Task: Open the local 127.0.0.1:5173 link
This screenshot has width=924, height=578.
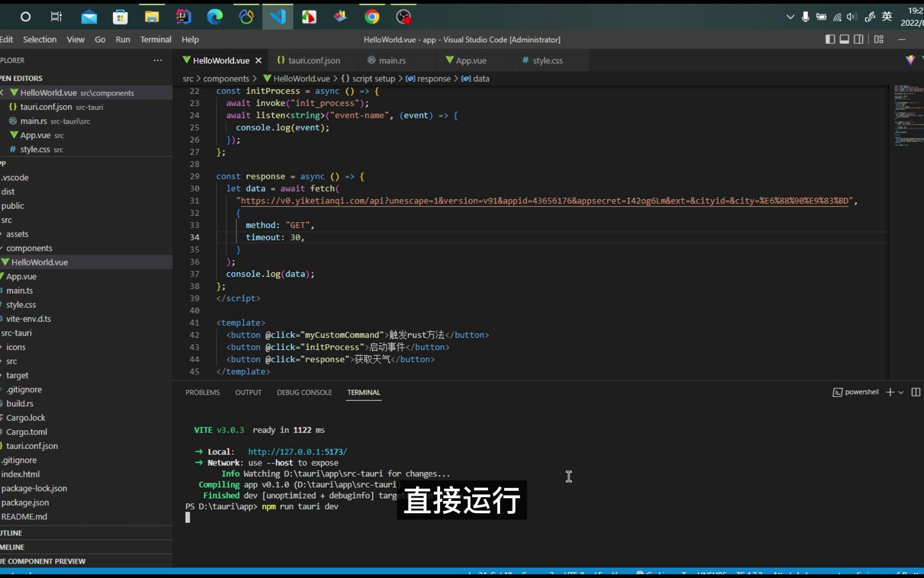Action: pos(297,452)
